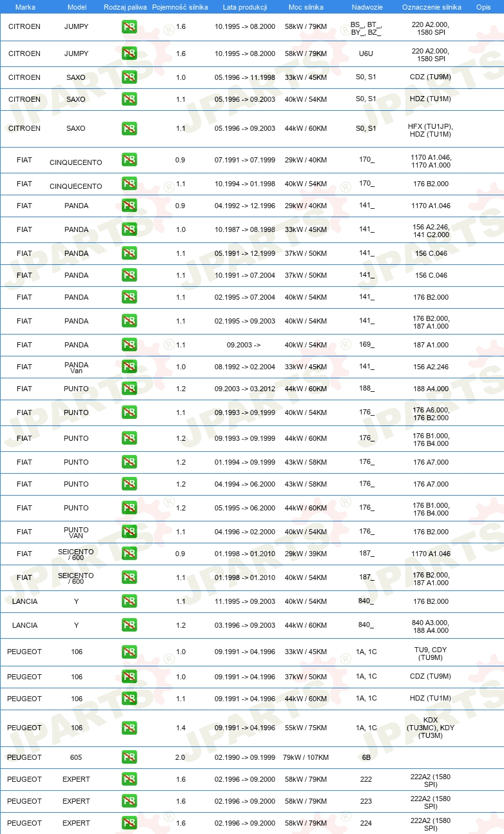Click fuel icon in SEICENTO 1.1 row
This screenshot has height=834, width=504.
coord(129,577)
